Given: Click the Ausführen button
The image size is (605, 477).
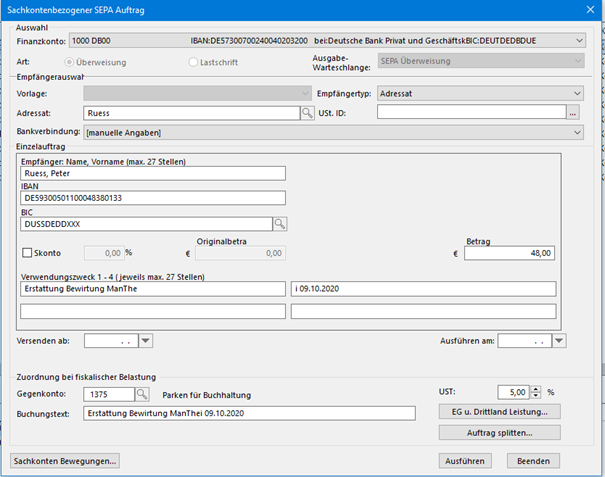Looking at the screenshot, I should (x=468, y=461).
